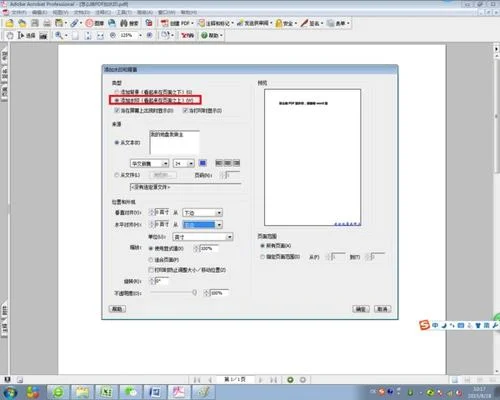Select the Hand tool icon

coord(10,35)
